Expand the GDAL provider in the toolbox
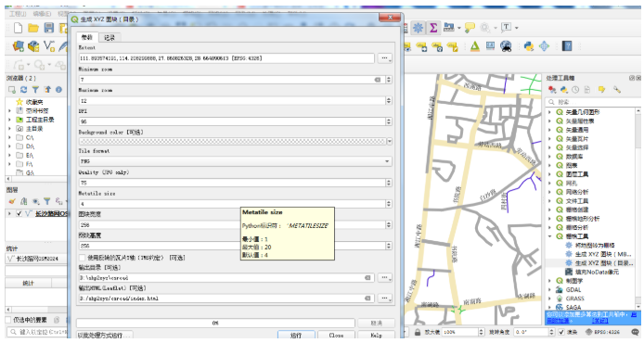This screenshot has height=343, width=644. tap(550, 289)
